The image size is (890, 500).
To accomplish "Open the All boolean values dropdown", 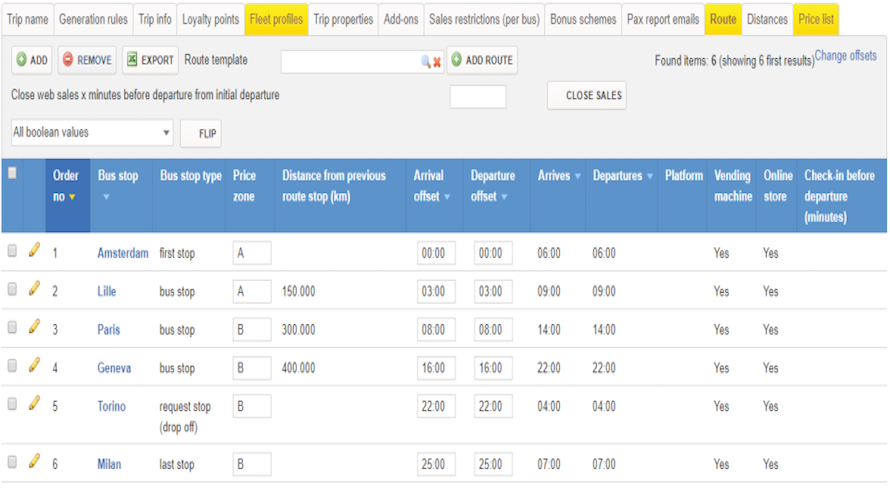I will point(92,133).
